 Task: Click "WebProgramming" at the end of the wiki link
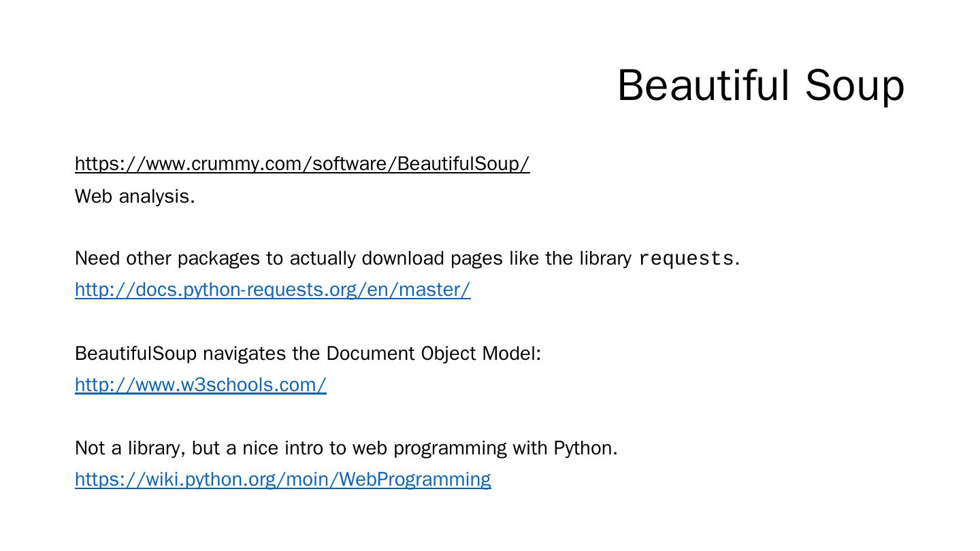coord(414,480)
